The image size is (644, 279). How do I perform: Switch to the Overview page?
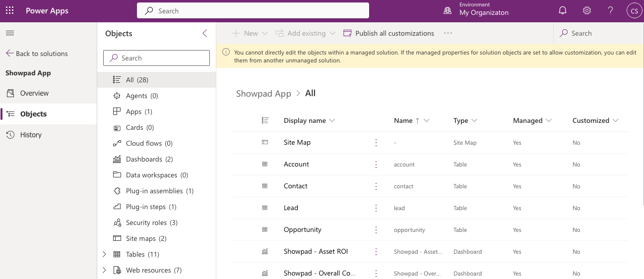(x=34, y=93)
